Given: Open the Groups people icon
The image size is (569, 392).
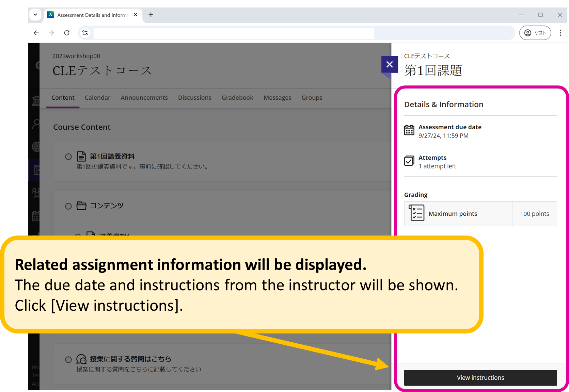Looking at the screenshot, I should click(x=36, y=193).
